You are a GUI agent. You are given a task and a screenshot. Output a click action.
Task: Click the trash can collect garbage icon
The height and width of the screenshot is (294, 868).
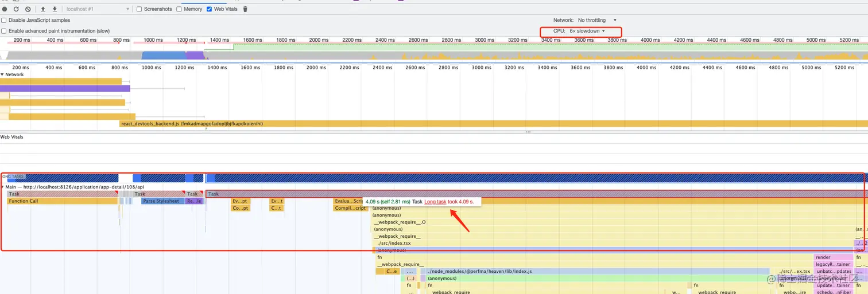pyautogui.click(x=246, y=9)
